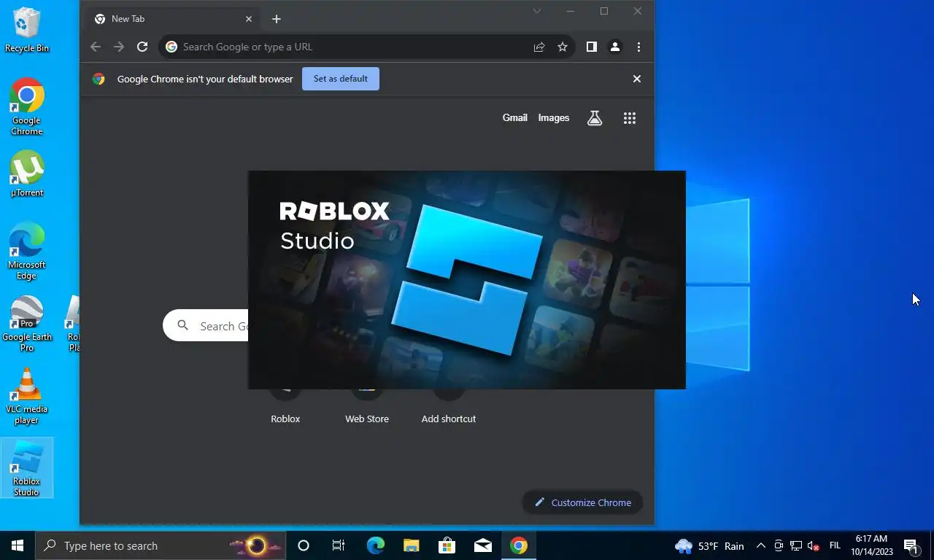
Task: Open Chrome profile avatar
Action: 615,47
